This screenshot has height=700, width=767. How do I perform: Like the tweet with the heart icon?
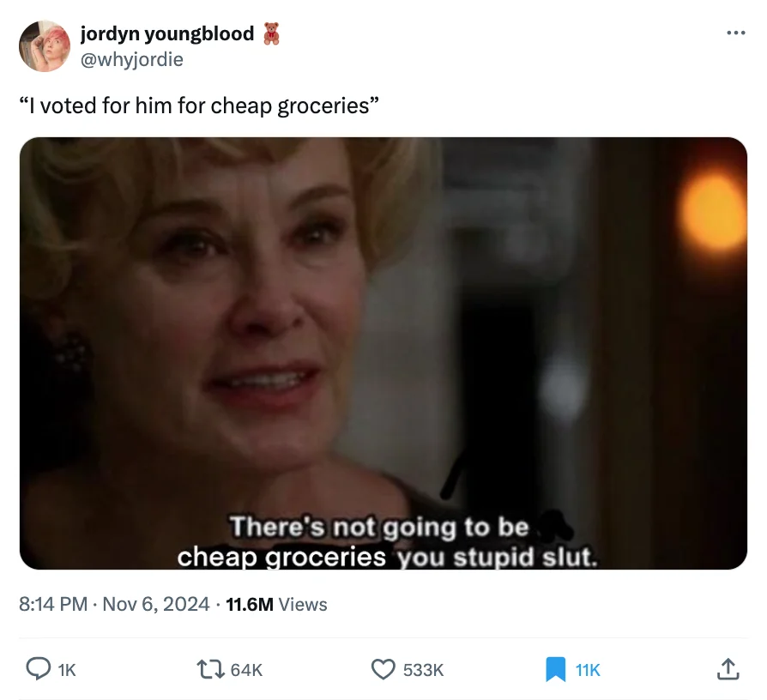pos(383,669)
